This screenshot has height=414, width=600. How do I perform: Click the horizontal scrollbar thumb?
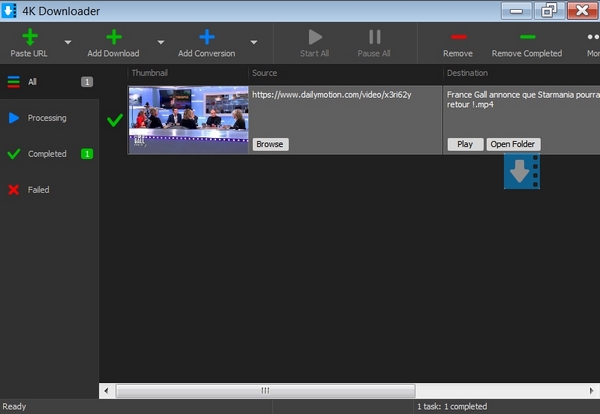[x=265, y=391]
